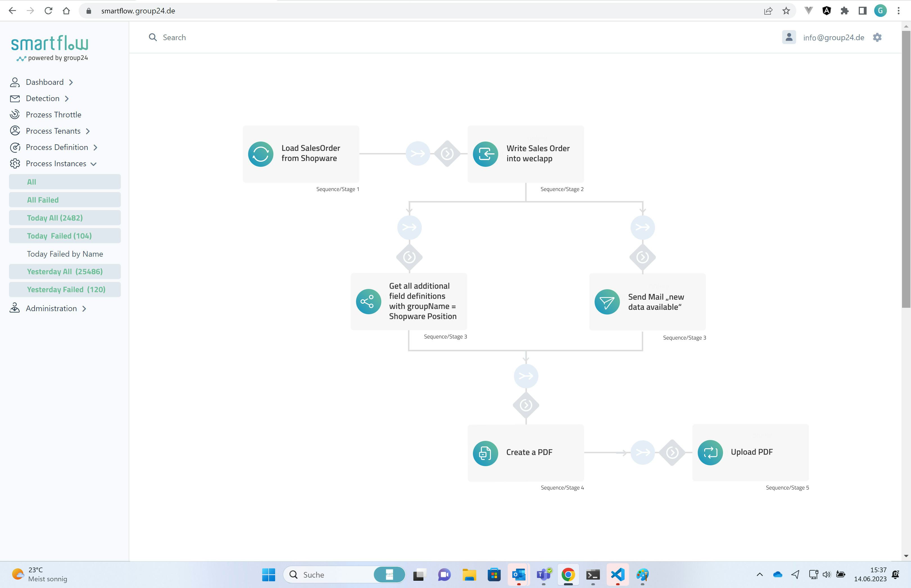Expand the Process Tenants section
This screenshot has width=911, height=588.
coord(53,131)
